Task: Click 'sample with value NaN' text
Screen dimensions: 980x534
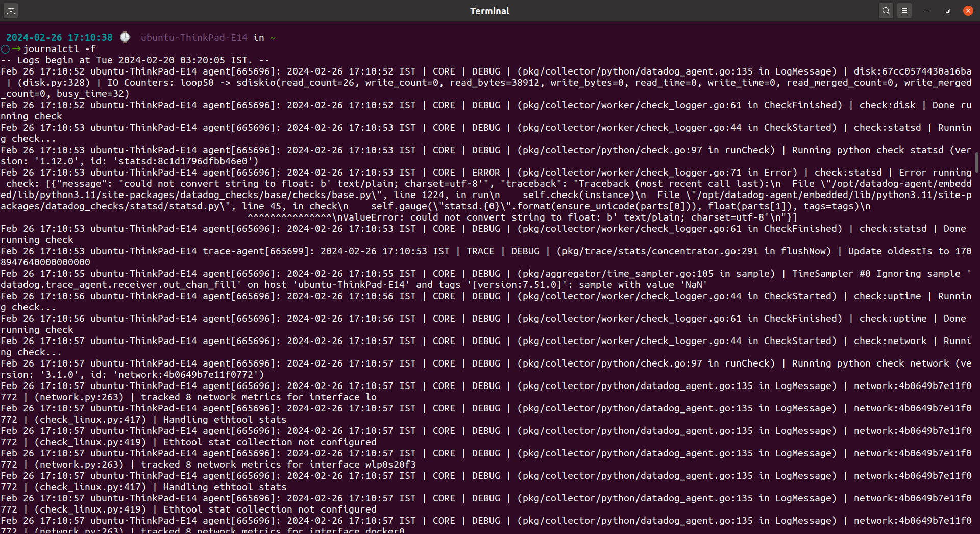Action: pyautogui.click(x=643, y=285)
